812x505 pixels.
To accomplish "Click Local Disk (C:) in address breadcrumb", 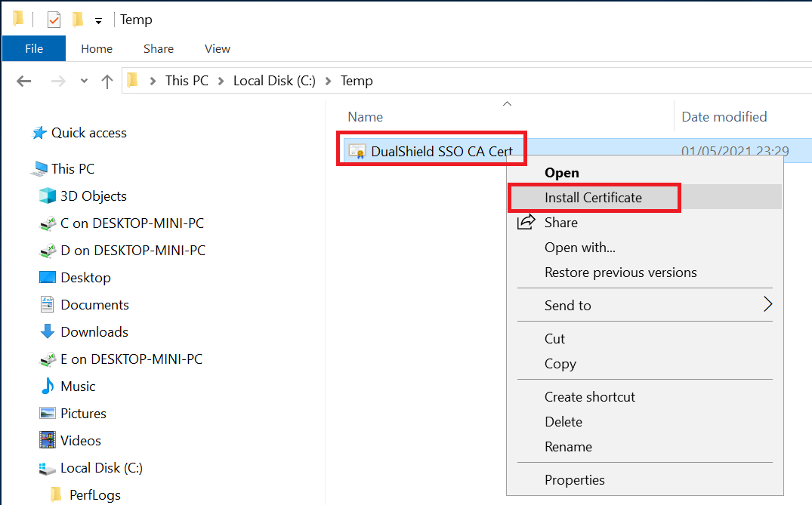I will coord(274,81).
